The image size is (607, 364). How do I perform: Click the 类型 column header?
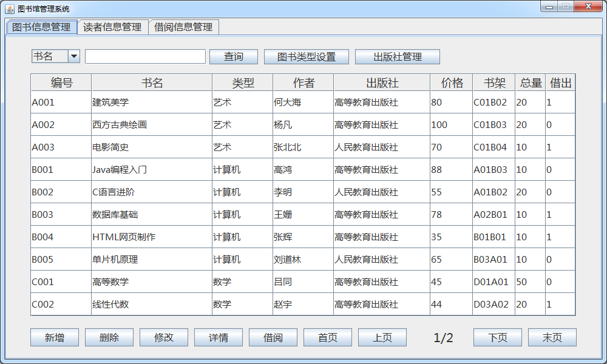click(243, 83)
